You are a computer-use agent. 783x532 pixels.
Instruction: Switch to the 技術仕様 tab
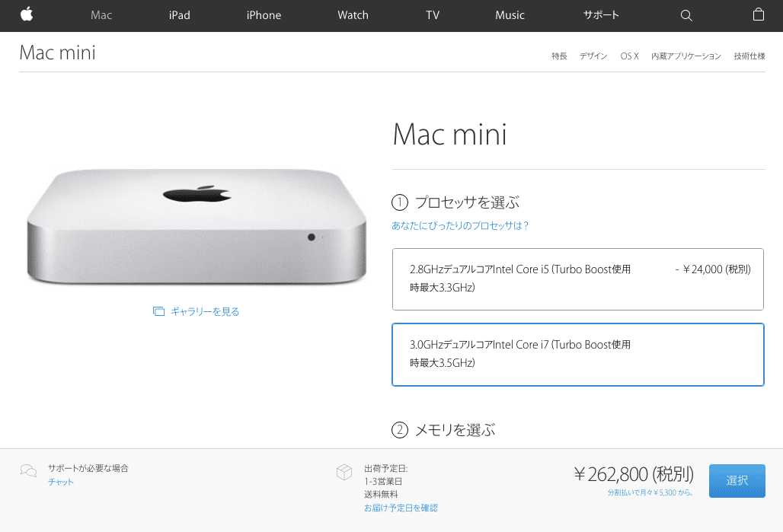click(749, 56)
